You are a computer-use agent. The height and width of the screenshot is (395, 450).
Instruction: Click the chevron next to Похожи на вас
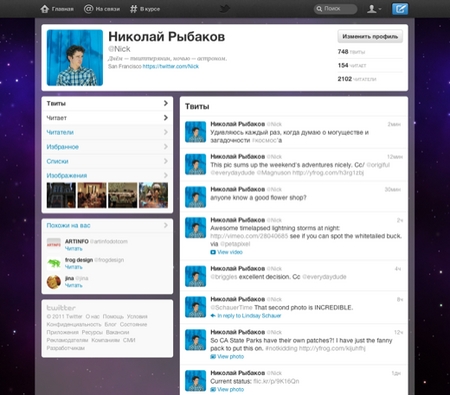166,226
